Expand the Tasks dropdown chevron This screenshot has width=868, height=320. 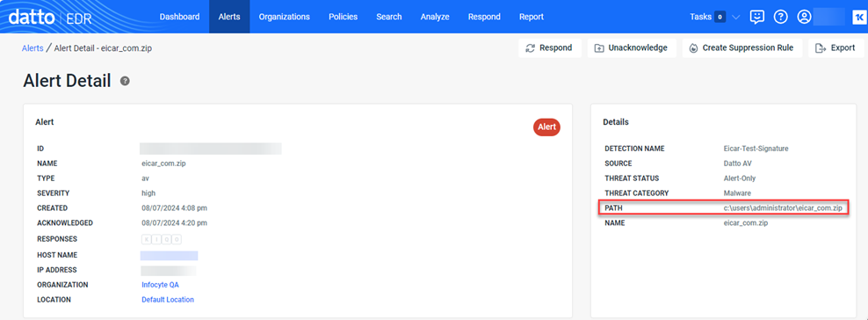coord(735,17)
